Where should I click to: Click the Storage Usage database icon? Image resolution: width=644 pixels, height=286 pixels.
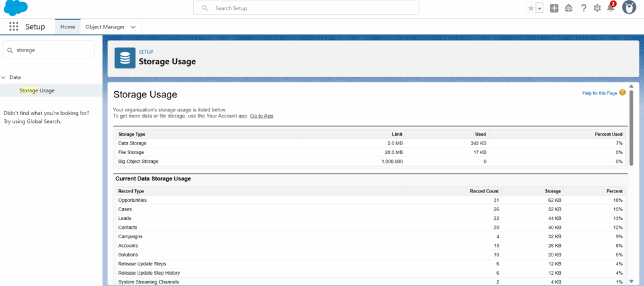click(125, 58)
